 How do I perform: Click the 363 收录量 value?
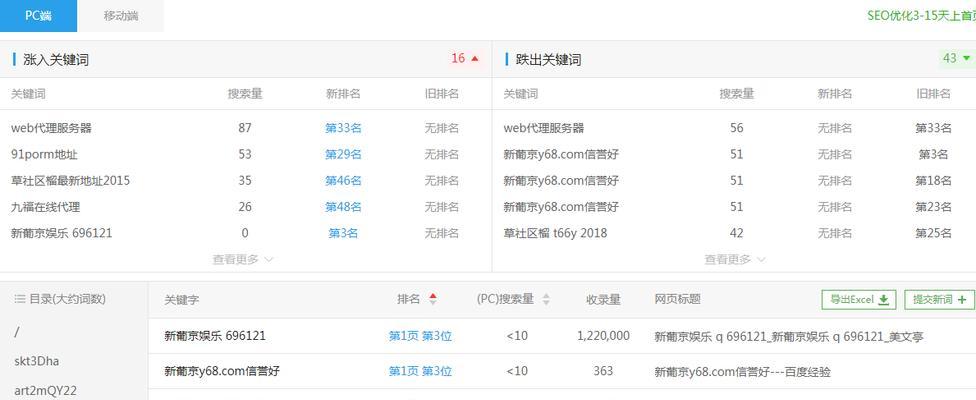pyautogui.click(x=603, y=371)
